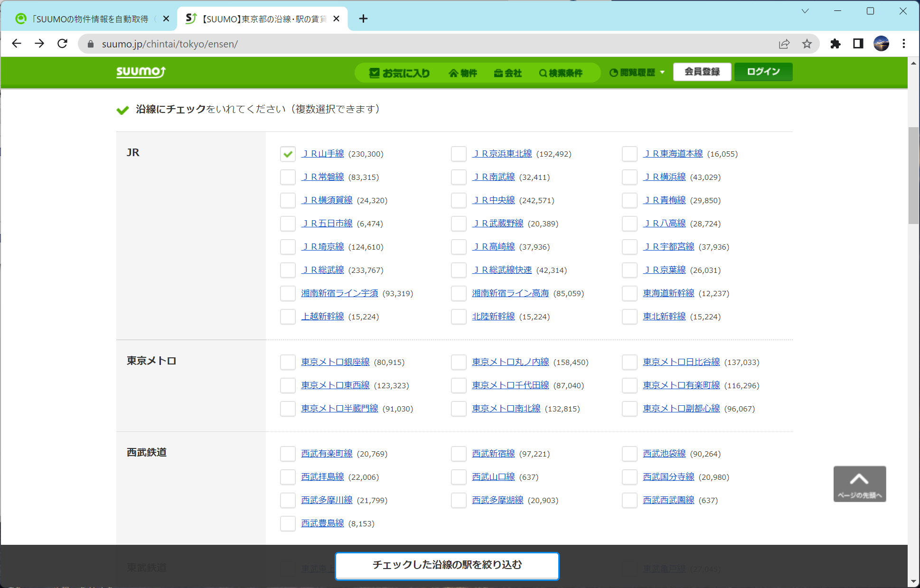Select the SUUMO東京都の沿線 tab
The width and height of the screenshot is (920, 588).
tap(263, 19)
